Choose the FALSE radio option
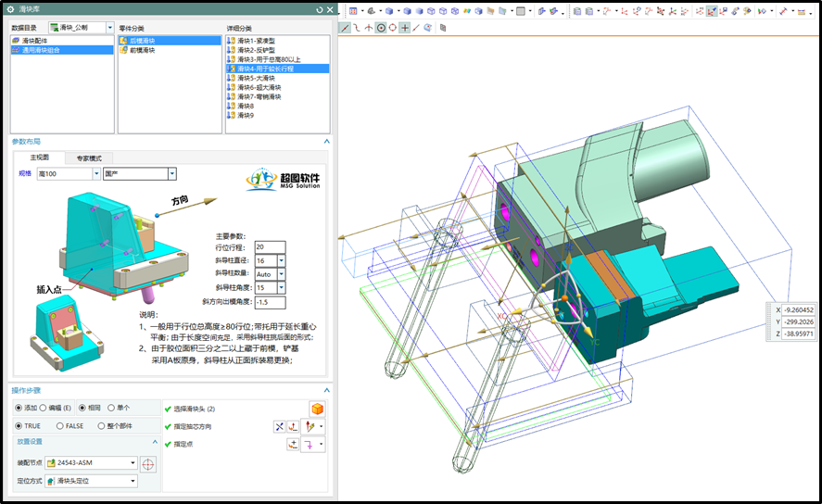 (60, 426)
